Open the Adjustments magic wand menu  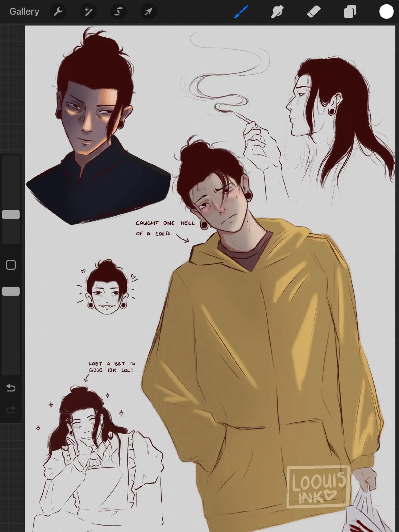coord(88,11)
